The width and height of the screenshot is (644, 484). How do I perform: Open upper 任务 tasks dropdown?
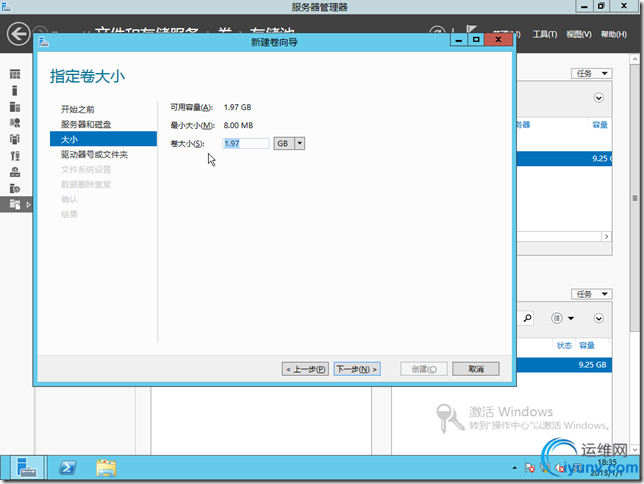[591, 74]
